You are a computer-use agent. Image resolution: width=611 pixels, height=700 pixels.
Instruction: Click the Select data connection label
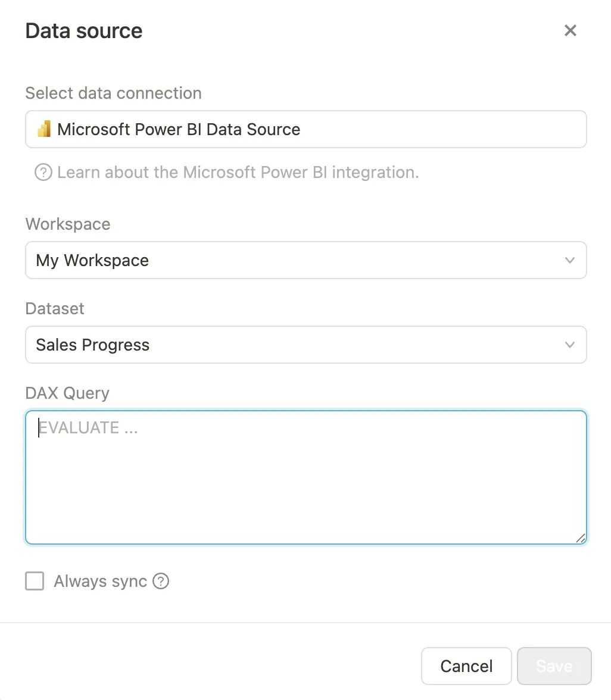pos(113,93)
